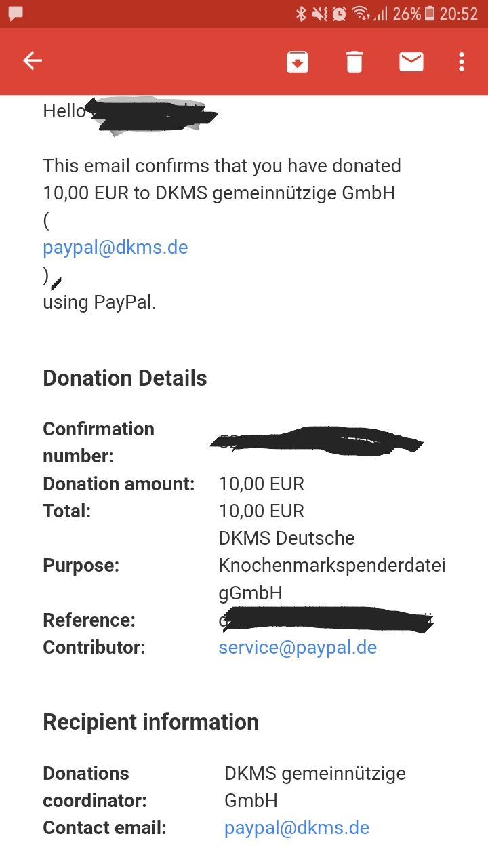Tap the muted sound status icon

pos(320,14)
